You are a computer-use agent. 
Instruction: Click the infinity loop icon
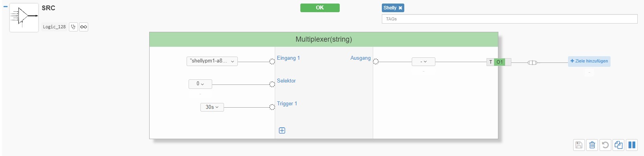click(x=83, y=27)
